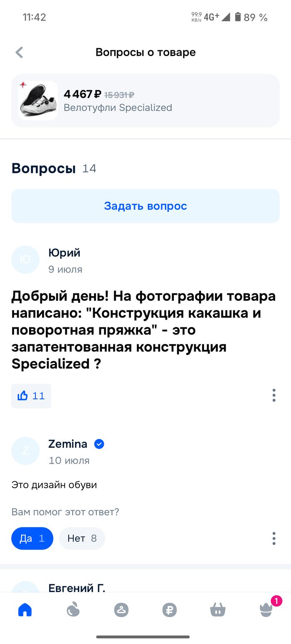Open the cycling shoes product thumbnail
The height and width of the screenshot is (644, 291).
[x=38, y=101]
